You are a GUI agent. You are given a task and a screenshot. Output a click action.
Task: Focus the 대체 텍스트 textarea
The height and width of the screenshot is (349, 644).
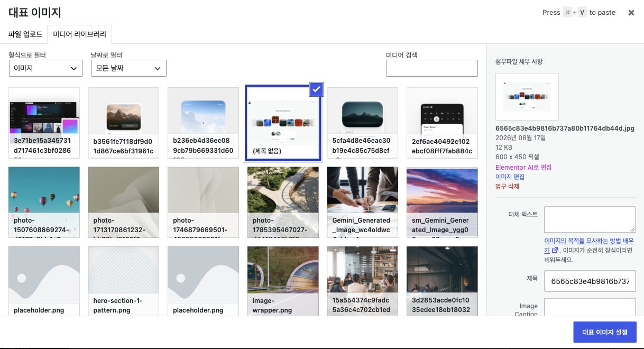point(590,219)
